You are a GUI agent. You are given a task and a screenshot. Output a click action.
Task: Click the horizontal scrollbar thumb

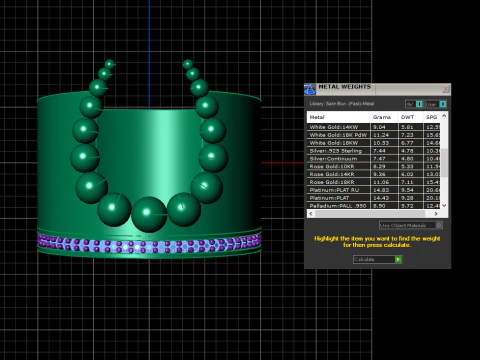[370, 214]
